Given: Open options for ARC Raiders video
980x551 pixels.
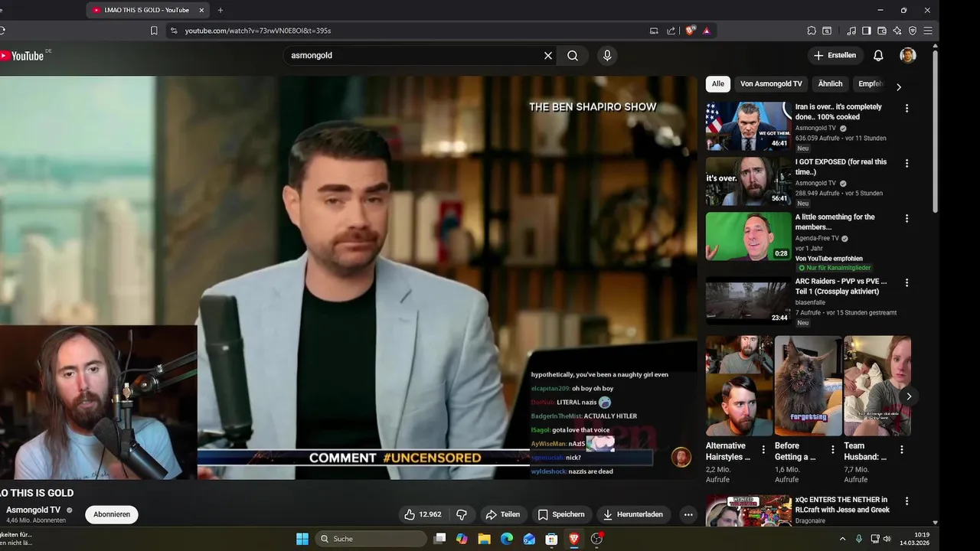Looking at the screenshot, I should point(906,283).
